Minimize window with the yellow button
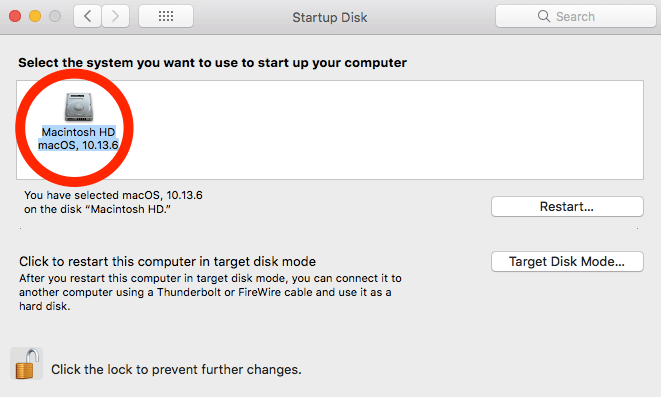Viewport: 661px width, 397px height. (35, 16)
